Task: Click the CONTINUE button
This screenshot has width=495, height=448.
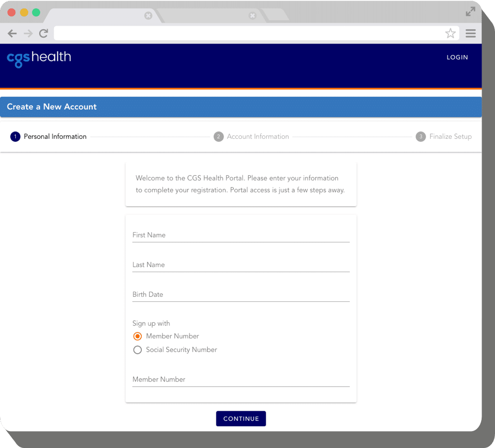Action: [241, 418]
